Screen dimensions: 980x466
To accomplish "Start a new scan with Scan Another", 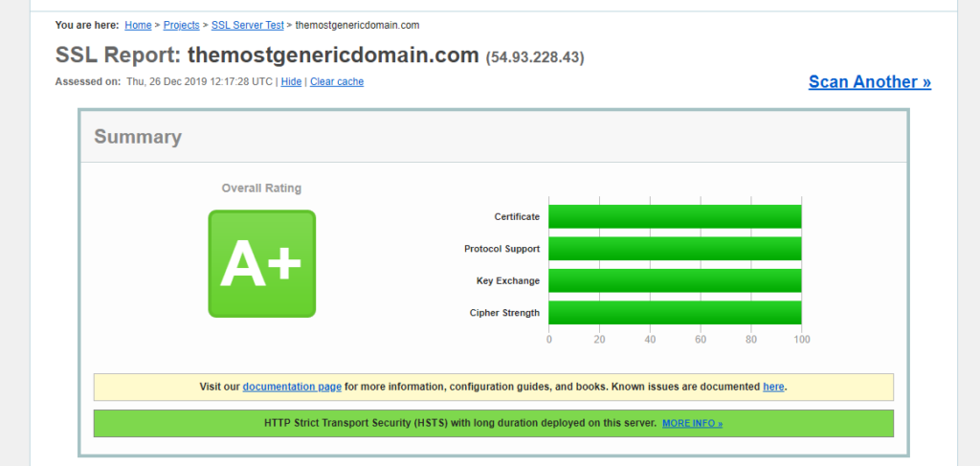I will (x=869, y=82).
